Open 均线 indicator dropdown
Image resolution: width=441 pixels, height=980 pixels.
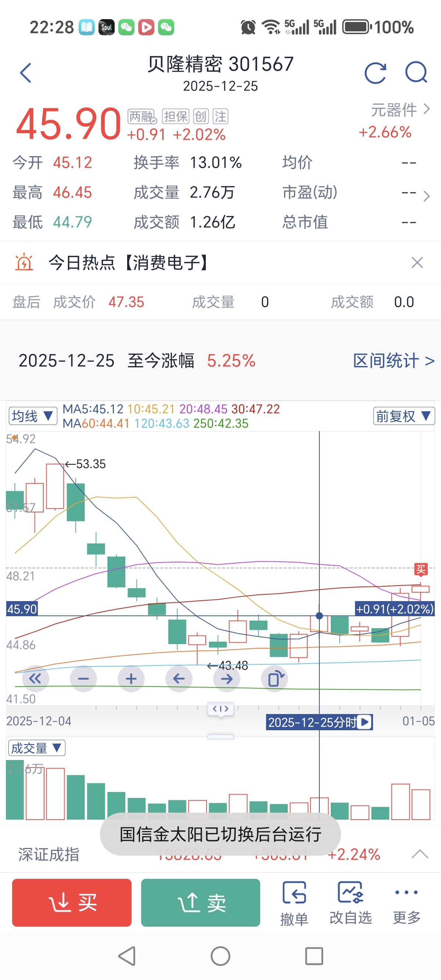tap(33, 416)
